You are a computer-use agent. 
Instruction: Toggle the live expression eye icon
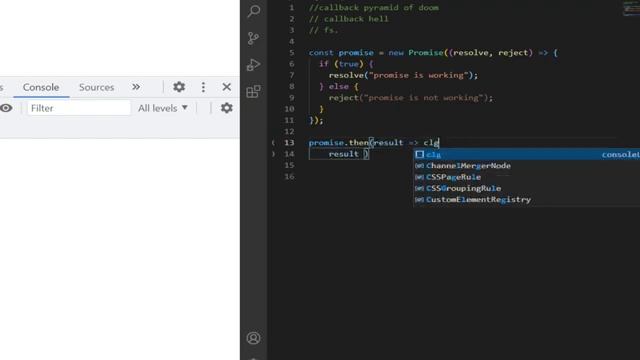(x=6, y=108)
